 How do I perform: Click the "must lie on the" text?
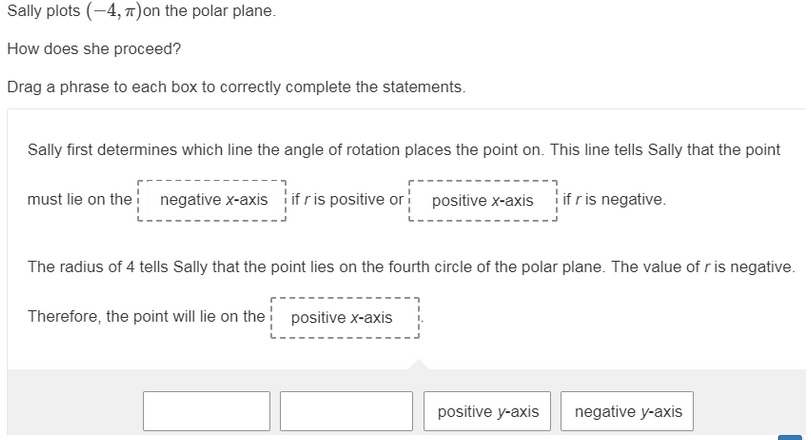tap(79, 199)
